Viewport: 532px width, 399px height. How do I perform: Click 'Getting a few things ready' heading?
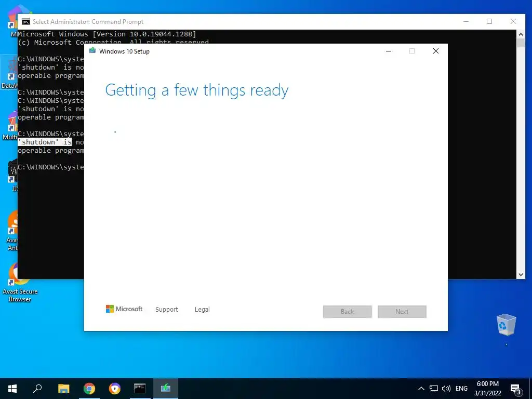click(x=197, y=90)
